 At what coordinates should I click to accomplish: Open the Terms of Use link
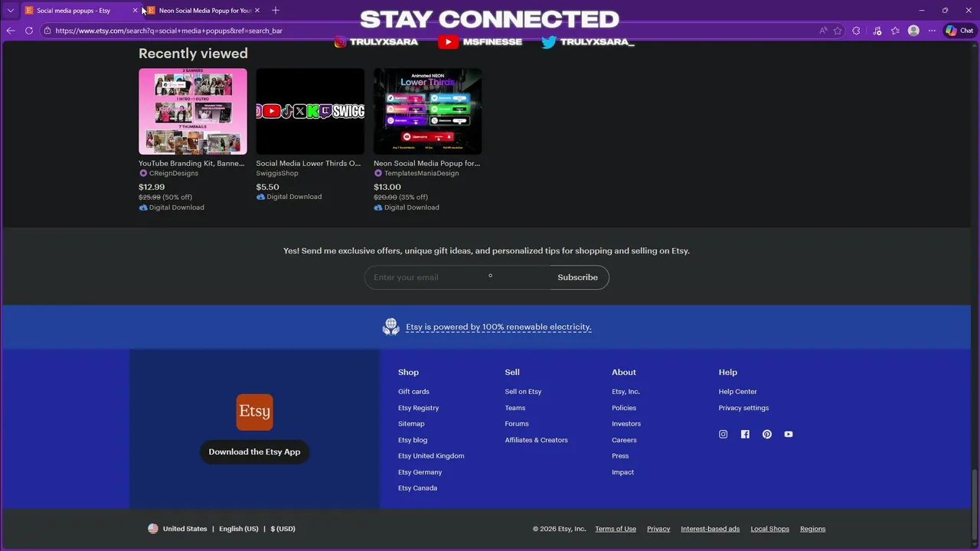[616, 529]
